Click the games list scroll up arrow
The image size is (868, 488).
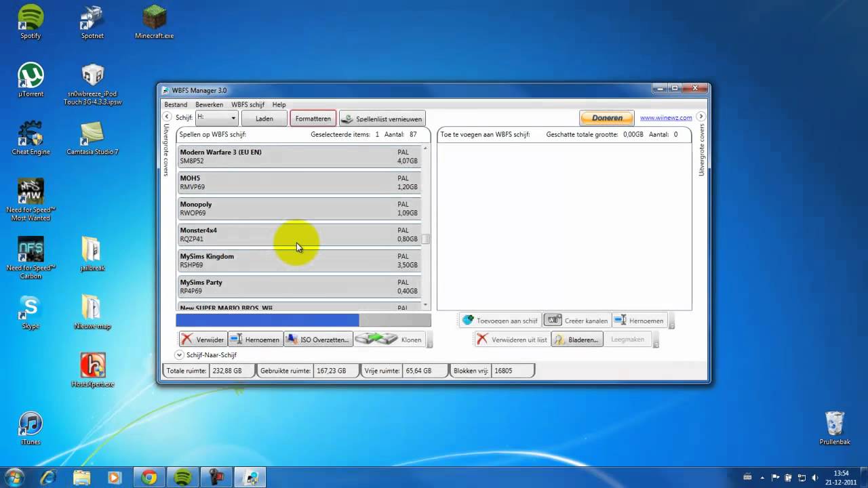click(426, 148)
